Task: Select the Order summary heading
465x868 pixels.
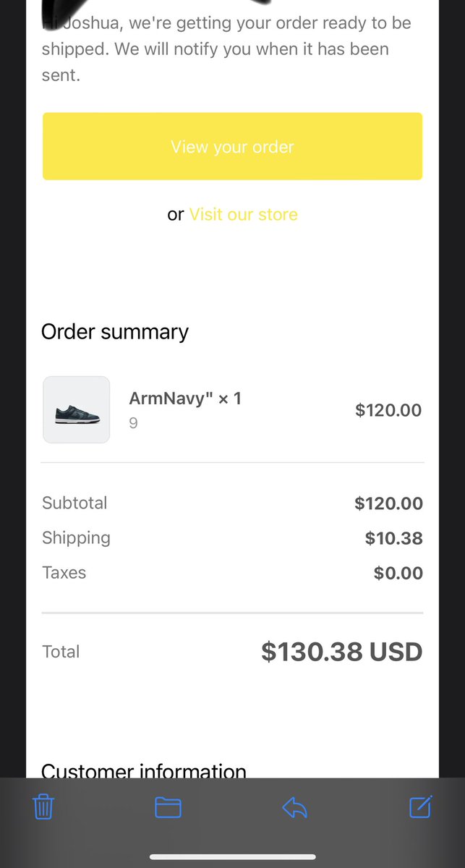Action: click(115, 331)
